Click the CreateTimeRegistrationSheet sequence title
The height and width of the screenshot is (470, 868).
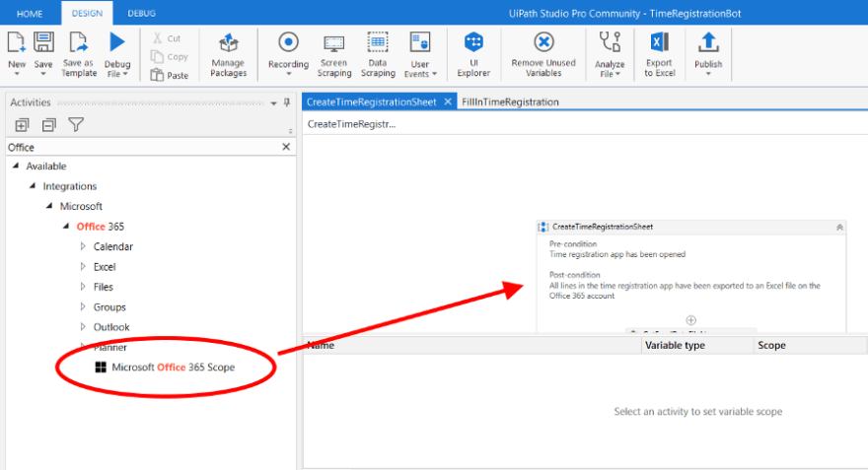603,227
